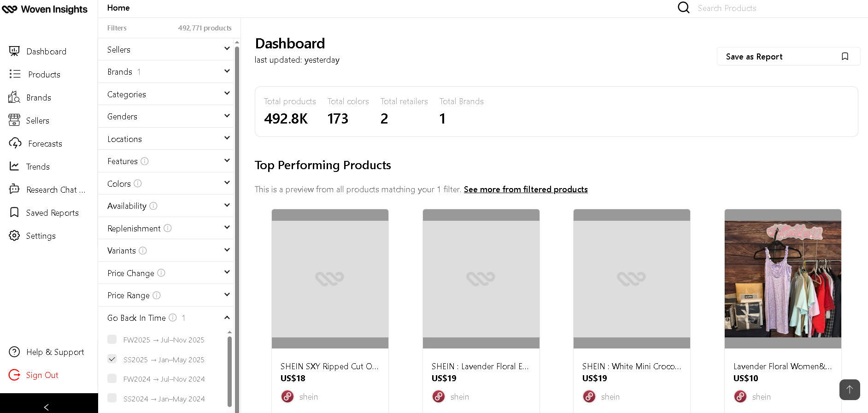The image size is (868, 413).
Task: Click the Forecasts cloud icon in sidebar
Action: pos(15,143)
